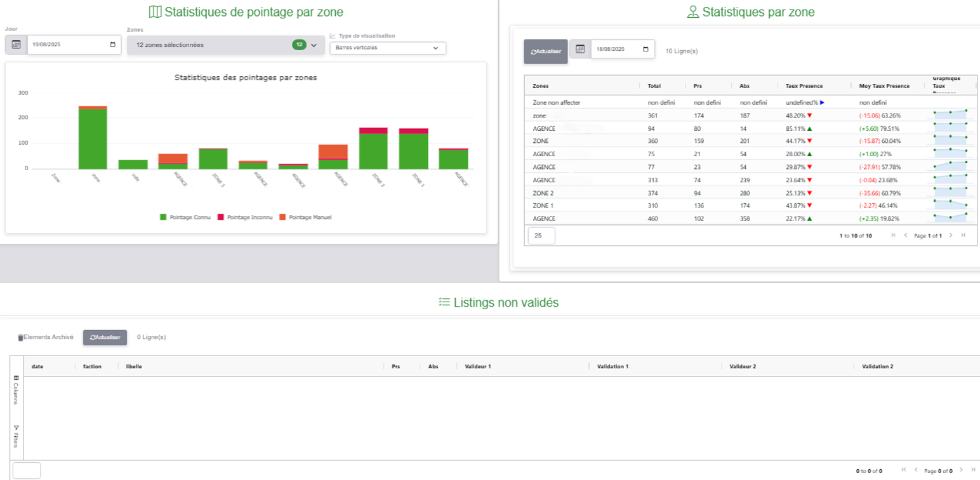The height and width of the screenshot is (480, 980).
Task: Open page size selector showing 25
Action: [541, 236]
